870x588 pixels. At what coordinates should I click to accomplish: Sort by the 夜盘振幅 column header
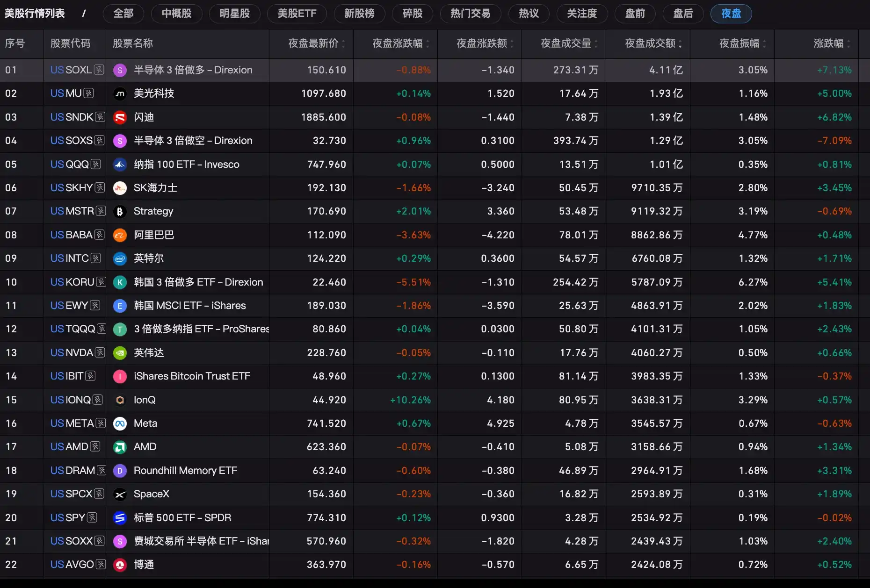point(742,43)
